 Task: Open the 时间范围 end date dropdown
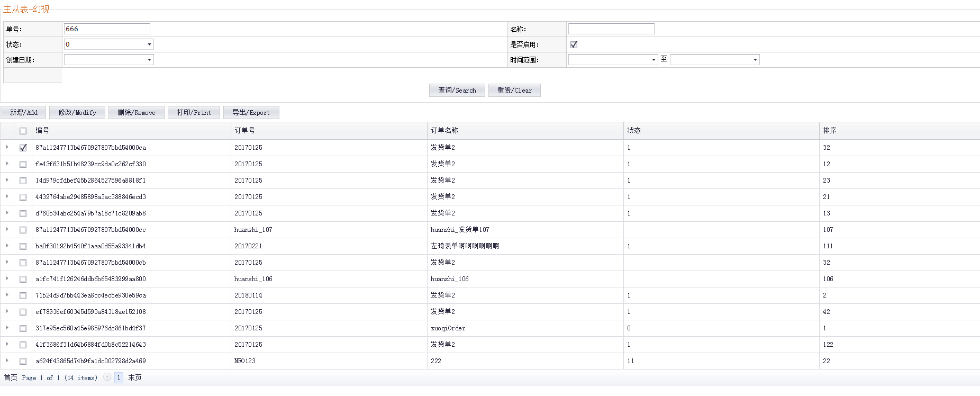click(x=755, y=60)
